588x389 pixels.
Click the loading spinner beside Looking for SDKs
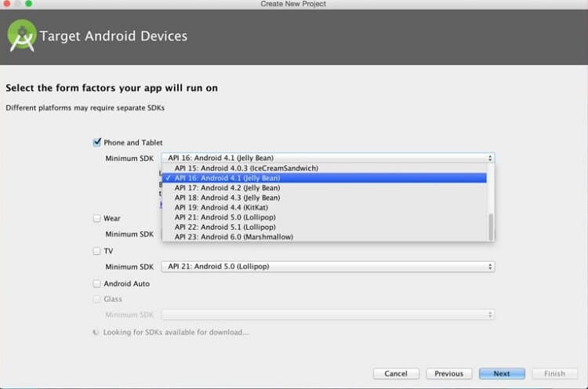point(96,332)
